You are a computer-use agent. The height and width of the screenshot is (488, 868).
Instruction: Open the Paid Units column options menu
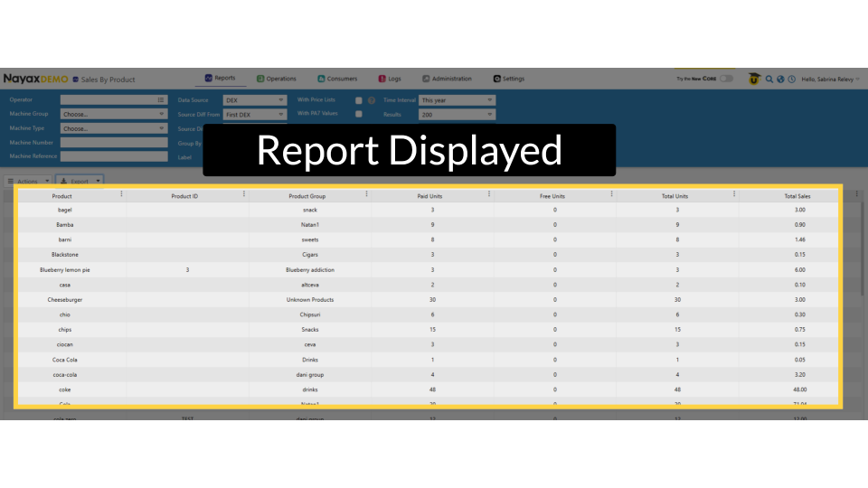point(489,194)
